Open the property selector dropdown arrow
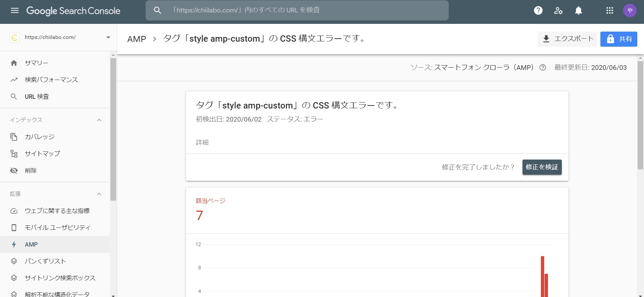644x297 pixels. pyautogui.click(x=108, y=37)
